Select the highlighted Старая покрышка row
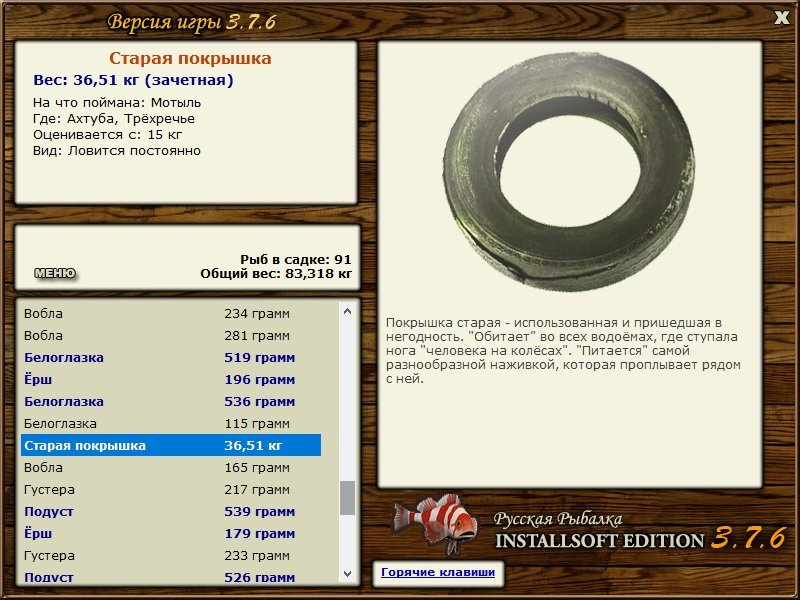 pos(171,445)
